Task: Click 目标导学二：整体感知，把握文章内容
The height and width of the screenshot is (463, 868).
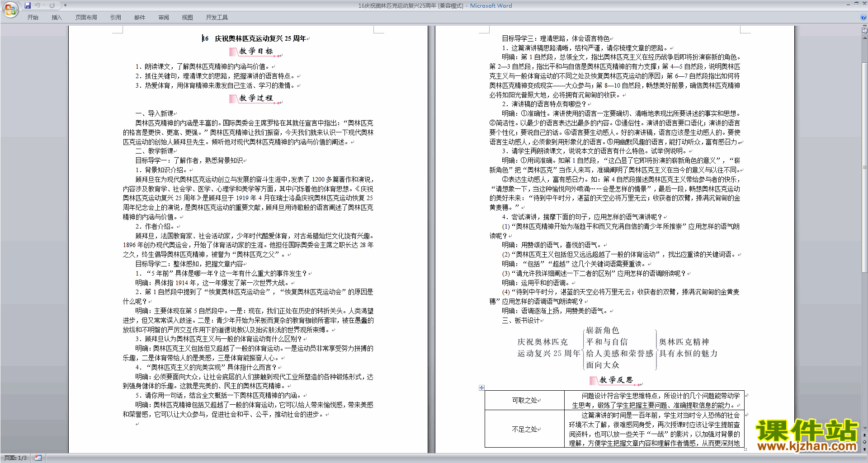Action: (189, 264)
